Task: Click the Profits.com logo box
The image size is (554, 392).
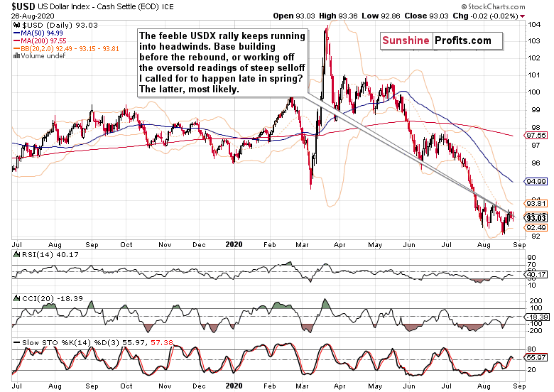Action: coord(462,40)
